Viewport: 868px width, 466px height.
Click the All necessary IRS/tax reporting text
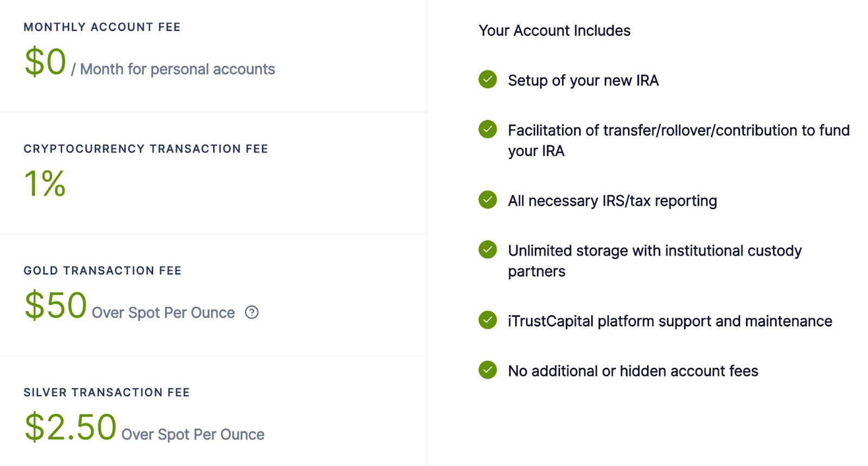pos(612,201)
